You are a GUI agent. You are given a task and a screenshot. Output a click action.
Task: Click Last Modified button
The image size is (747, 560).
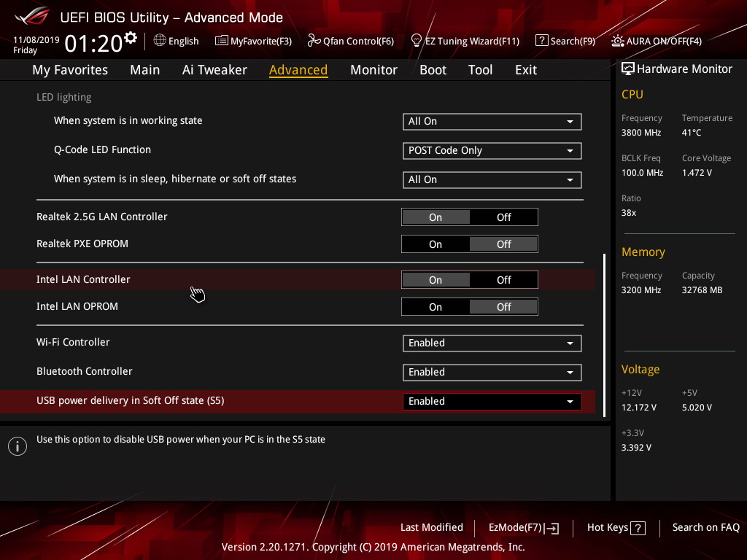click(x=432, y=528)
